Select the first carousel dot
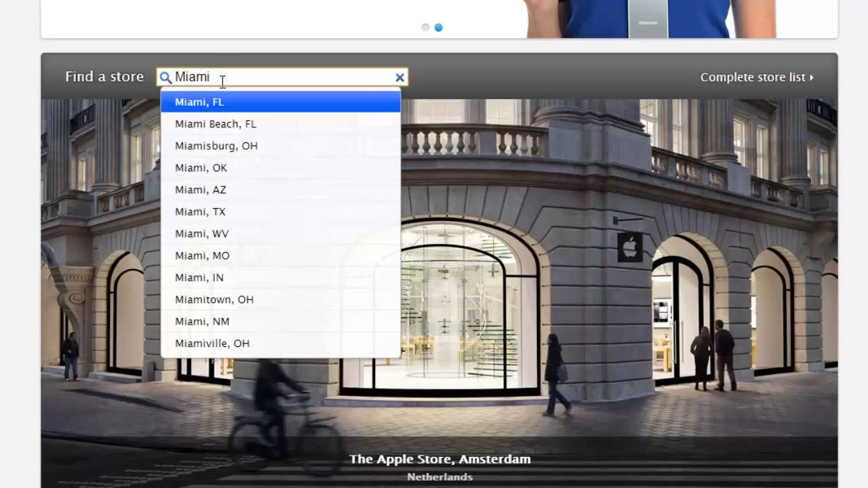The image size is (868, 488). click(x=425, y=28)
